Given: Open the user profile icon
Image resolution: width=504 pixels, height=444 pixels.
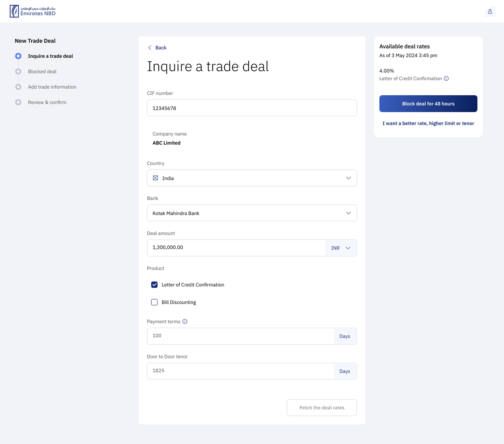Looking at the screenshot, I should tap(490, 11).
